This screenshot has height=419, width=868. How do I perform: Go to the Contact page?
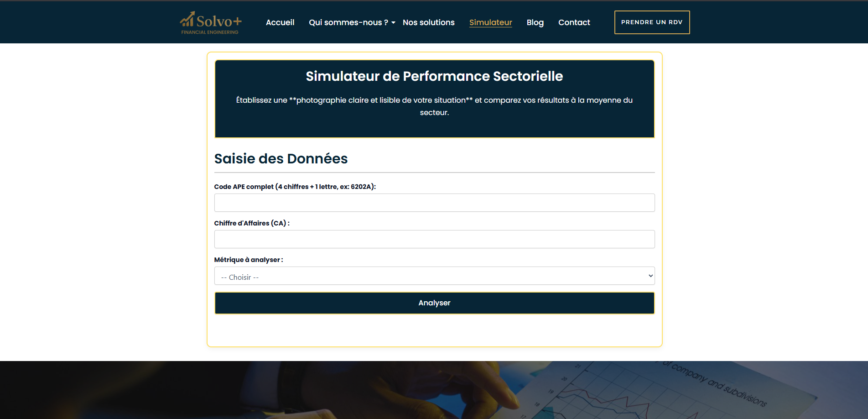coord(574,22)
